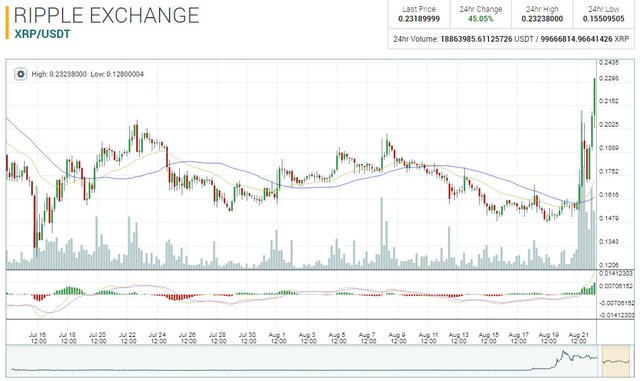Click the XRP/USDT pair label
The width and height of the screenshot is (640, 381).
[42, 34]
